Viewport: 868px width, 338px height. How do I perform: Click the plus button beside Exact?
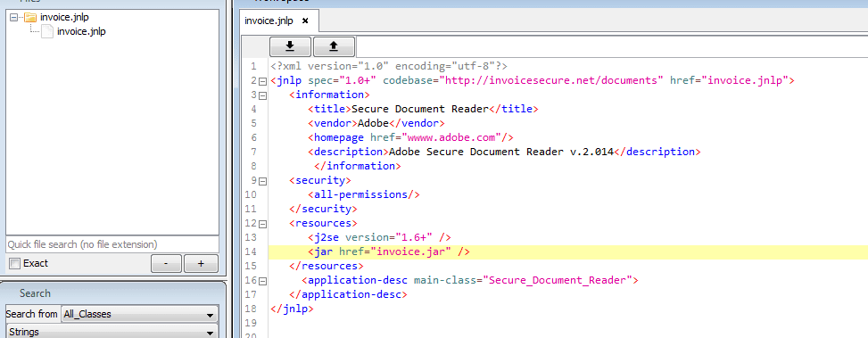(x=201, y=264)
